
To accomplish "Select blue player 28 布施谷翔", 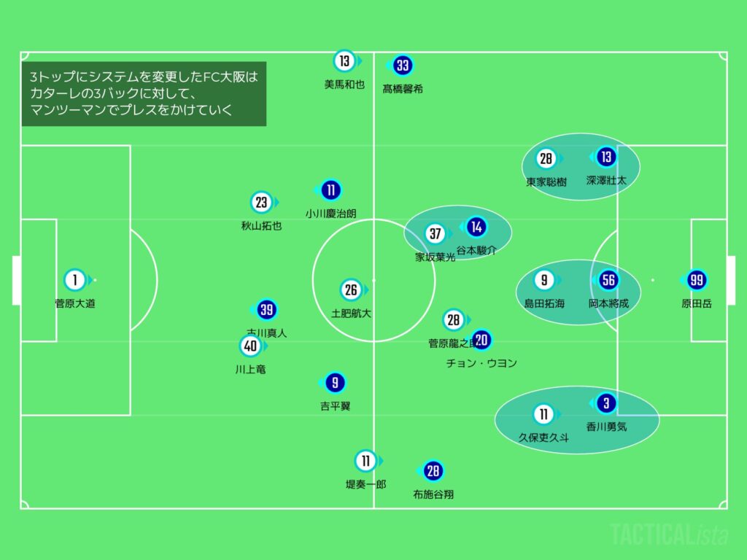I will (x=433, y=472).
